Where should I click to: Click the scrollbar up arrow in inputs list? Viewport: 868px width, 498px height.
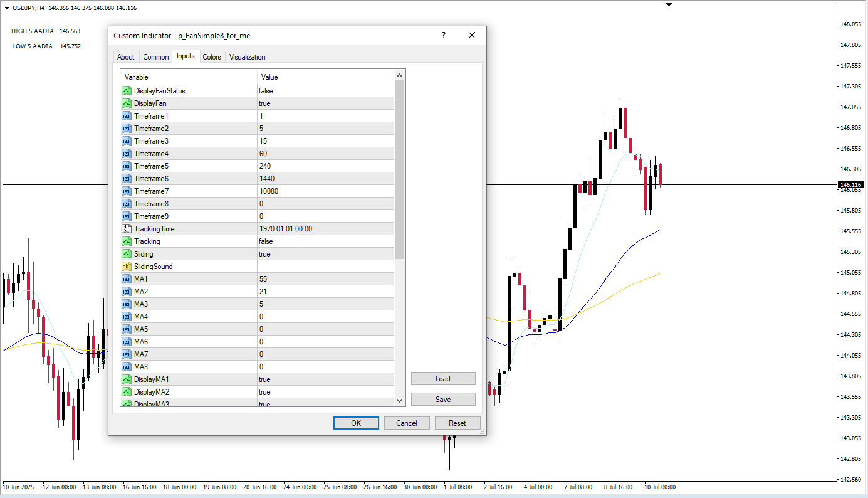400,76
